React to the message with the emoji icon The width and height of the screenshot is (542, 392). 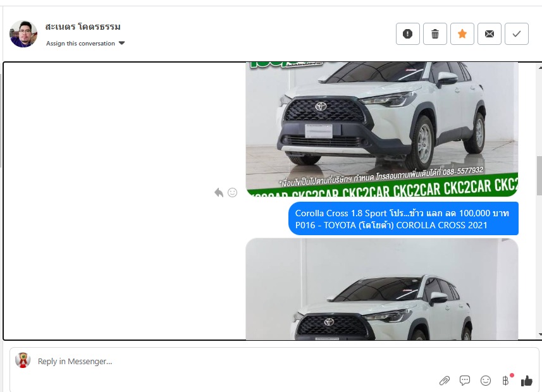click(x=233, y=192)
